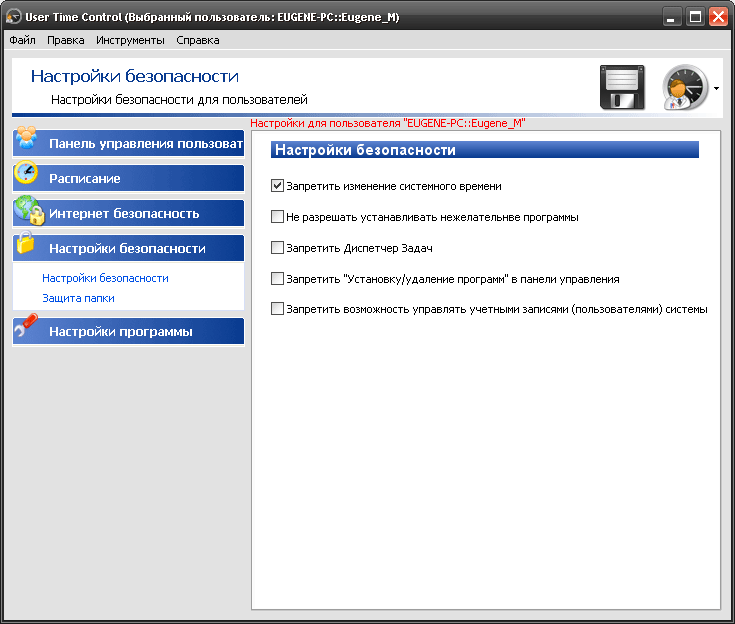Enable Запретить Диспетчер Задач checkbox

[277, 248]
